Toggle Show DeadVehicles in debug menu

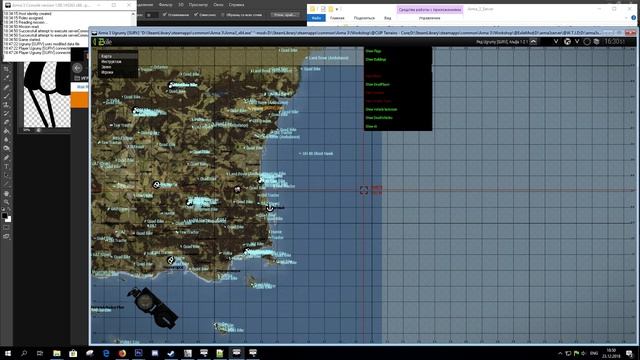tap(379, 118)
